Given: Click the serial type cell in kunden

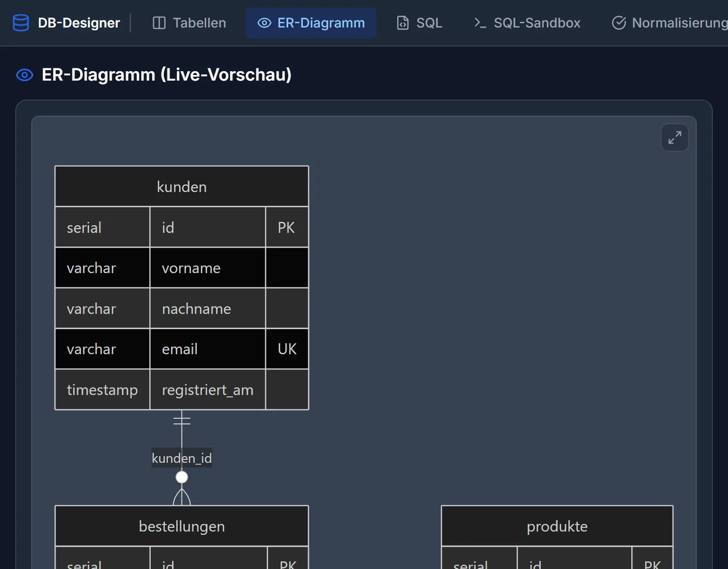Looking at the screenshot, I should pyautogui.click(x=102, y=227).
